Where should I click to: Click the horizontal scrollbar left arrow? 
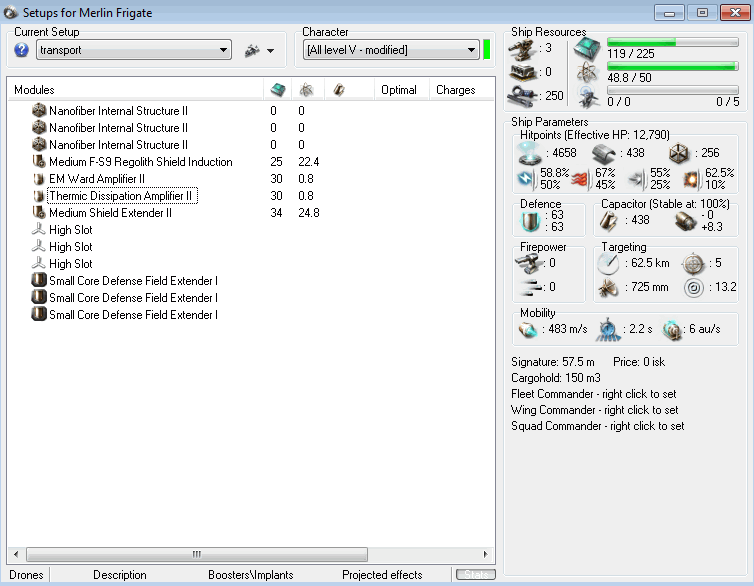[x=16, y=554]
